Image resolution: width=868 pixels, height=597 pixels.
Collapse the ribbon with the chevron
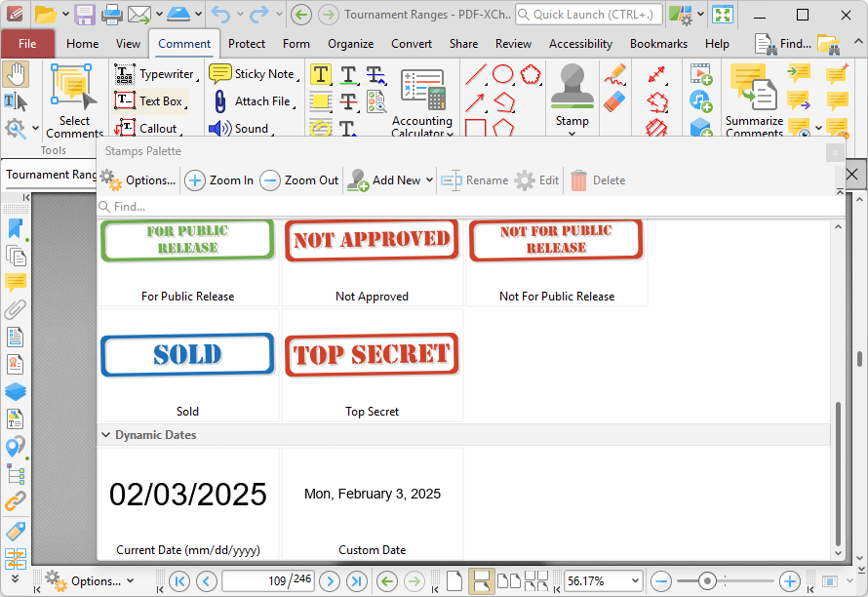[x=857, y=41]
